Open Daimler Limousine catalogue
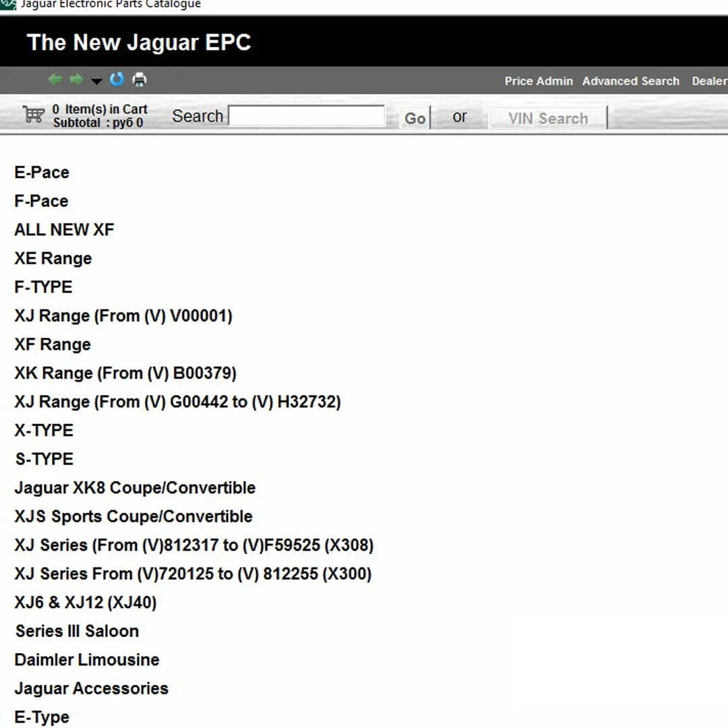 click(87, 660)
